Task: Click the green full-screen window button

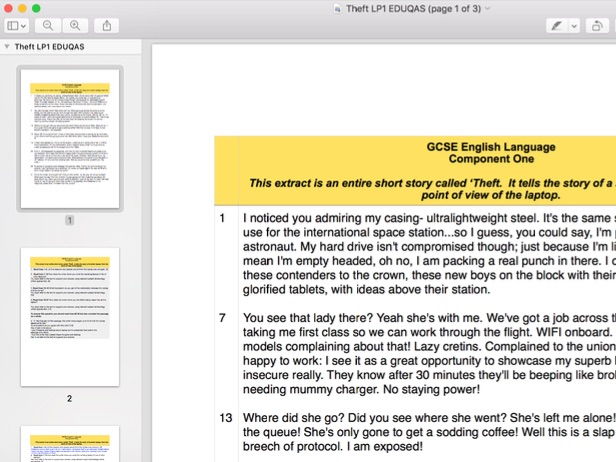Action: point(36,8)
